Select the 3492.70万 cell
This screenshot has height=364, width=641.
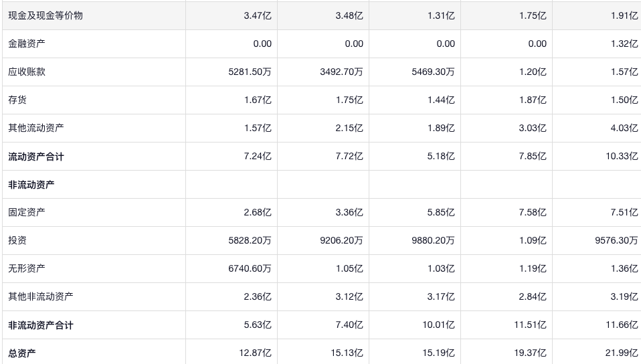(341, 72)
